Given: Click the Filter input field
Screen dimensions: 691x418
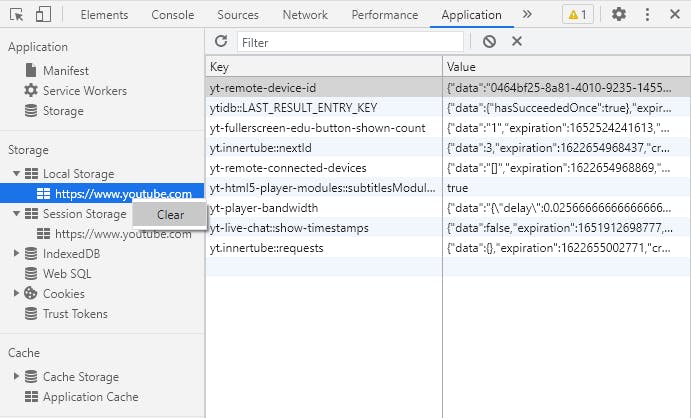Looking at the screenshot, I should (x=350, y=42).
